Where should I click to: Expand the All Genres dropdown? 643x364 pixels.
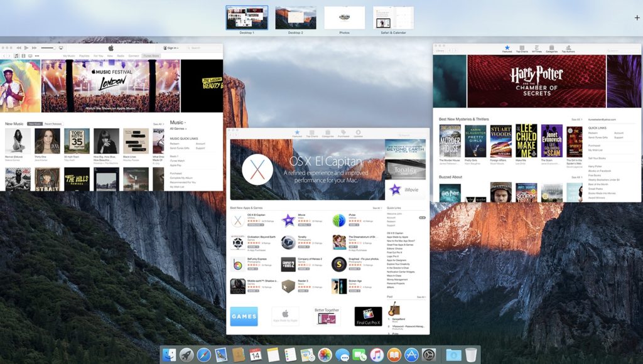coord(178,128)
